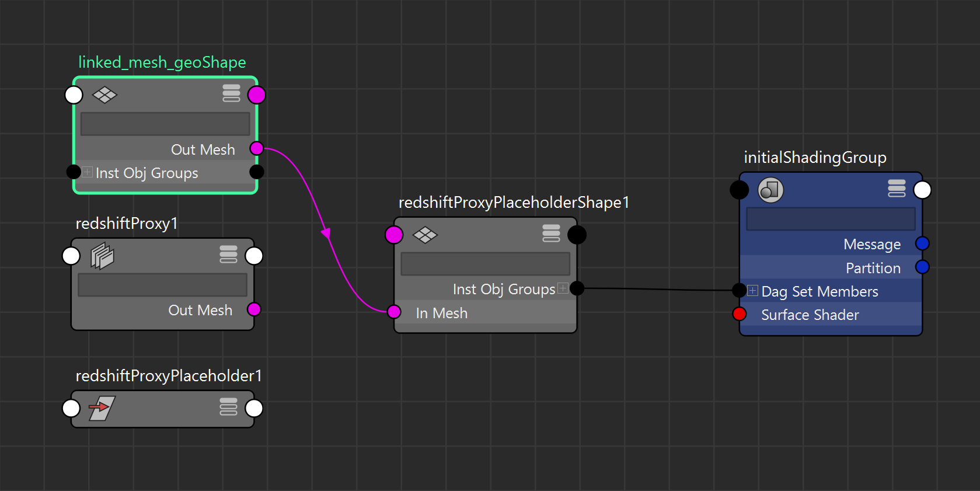
Task: Click the initialShadingGroup shading engine icon
Action: tap(770, 190)
